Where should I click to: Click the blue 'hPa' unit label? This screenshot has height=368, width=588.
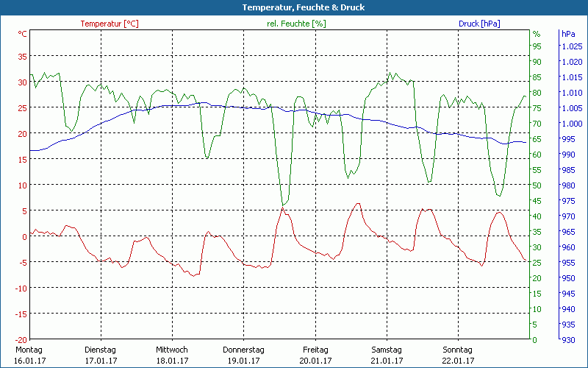568,34
